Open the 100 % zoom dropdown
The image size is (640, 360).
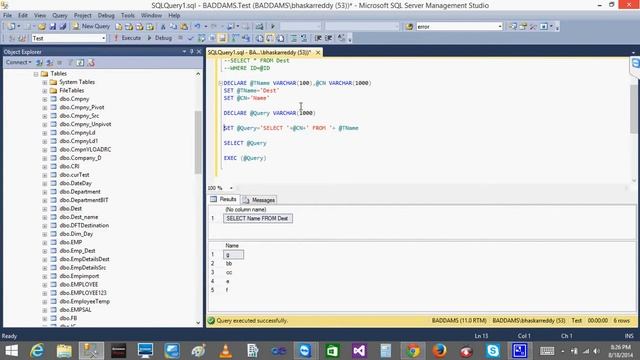[x=231, y=188]
